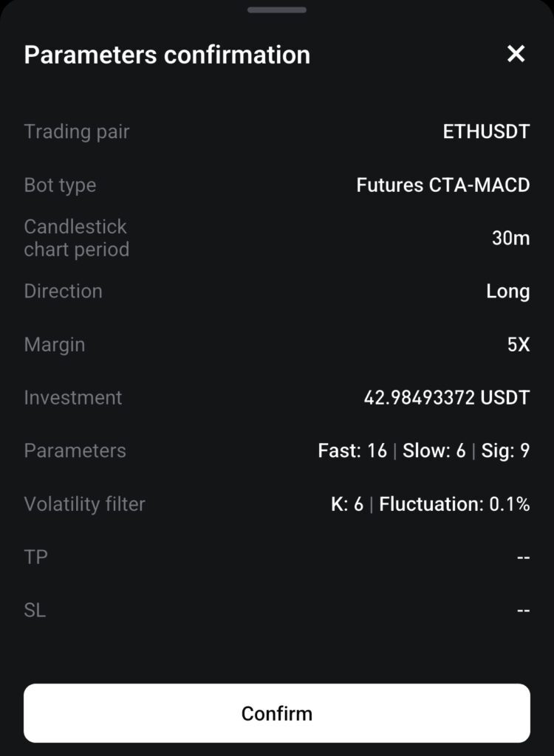Click the Futures CTA-MACD bot type
This screenshot has height=756, width=554.
(x=443, y=185)
